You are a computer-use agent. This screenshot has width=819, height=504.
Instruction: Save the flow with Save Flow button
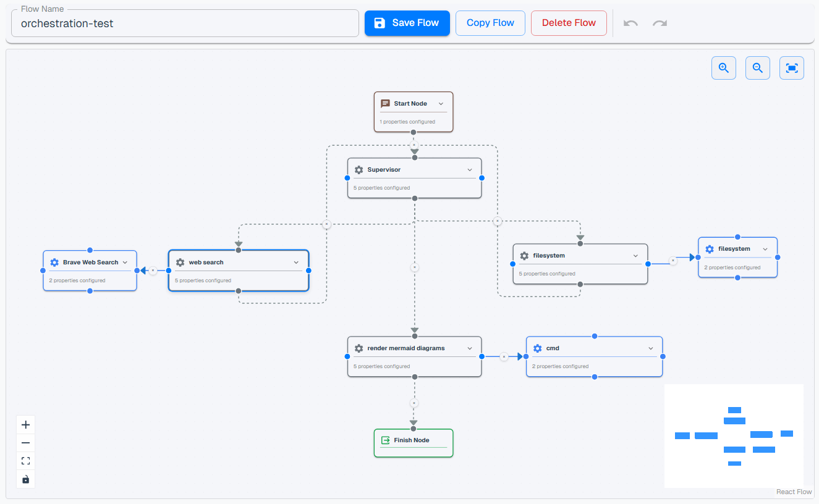pyautogui.click(x=407, y=23)
